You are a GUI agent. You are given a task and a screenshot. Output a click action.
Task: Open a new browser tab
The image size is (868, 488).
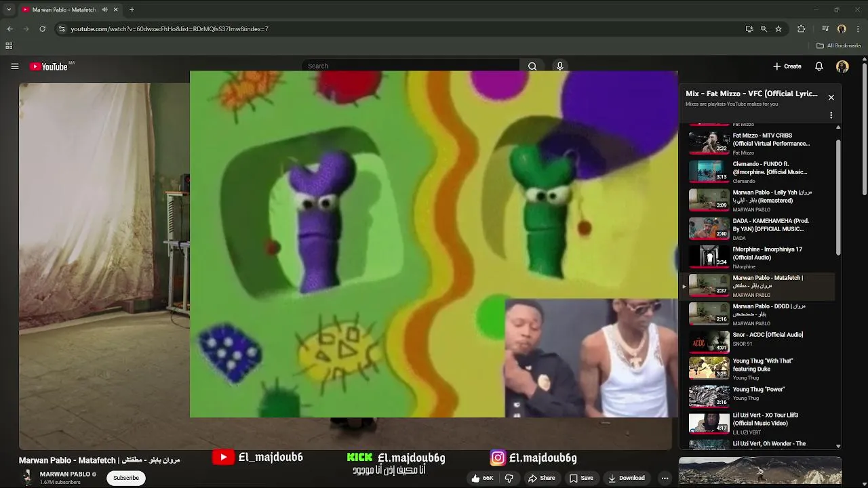132,9
